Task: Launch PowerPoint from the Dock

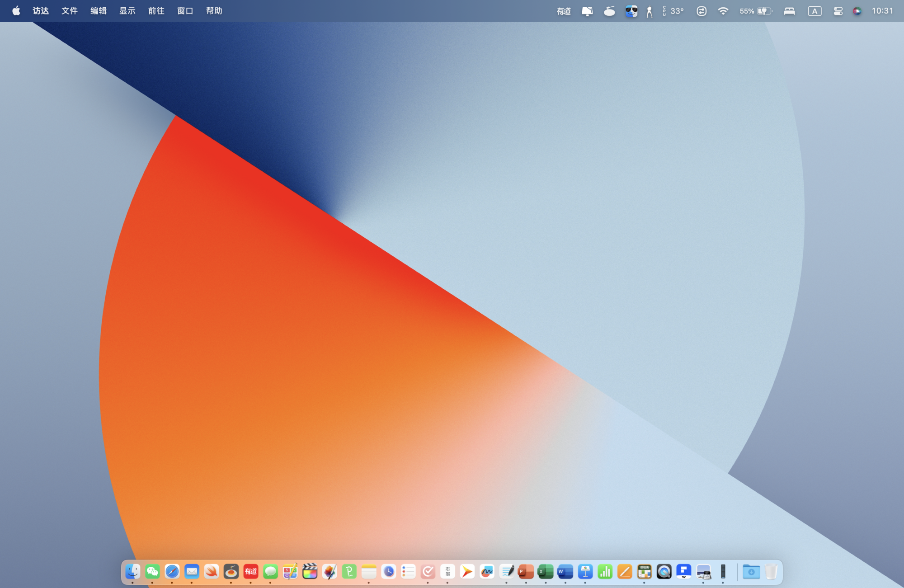Action: point(526,572)
